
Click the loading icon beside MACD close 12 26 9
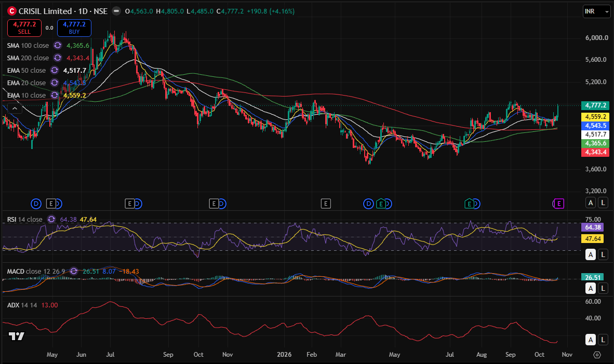pos(74,271)
